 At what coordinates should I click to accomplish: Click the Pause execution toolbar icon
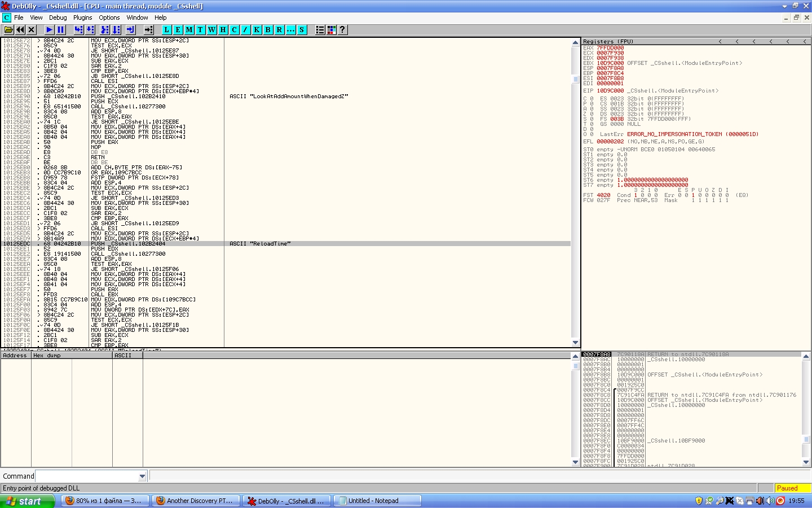point(61,29)
